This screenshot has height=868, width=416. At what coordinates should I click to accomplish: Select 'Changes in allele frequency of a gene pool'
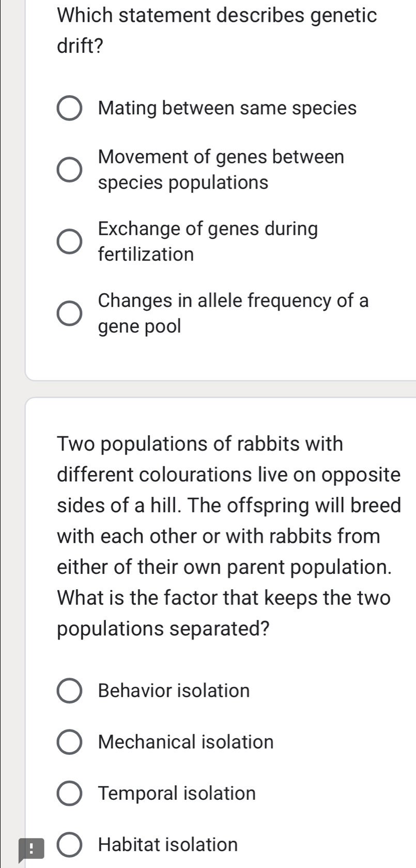click(70, 312)
